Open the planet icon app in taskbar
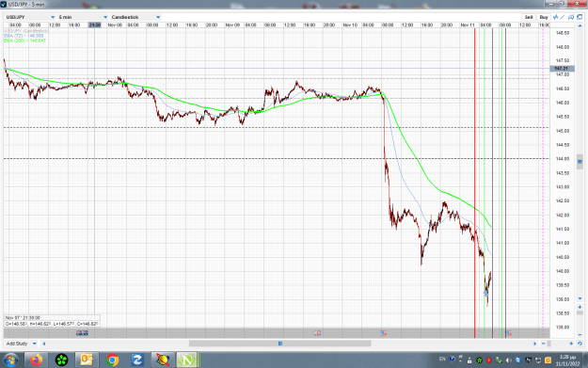588x368 pixels. click(x=163, y=360)
